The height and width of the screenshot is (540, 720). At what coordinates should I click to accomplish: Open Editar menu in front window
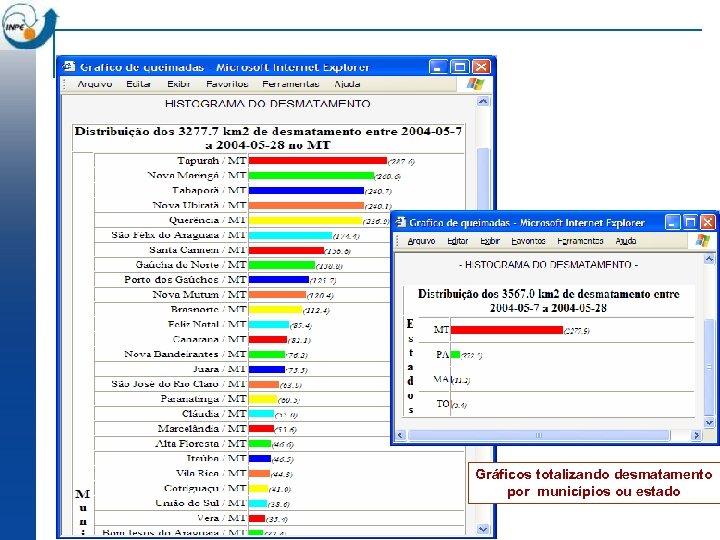pos(457,241)
